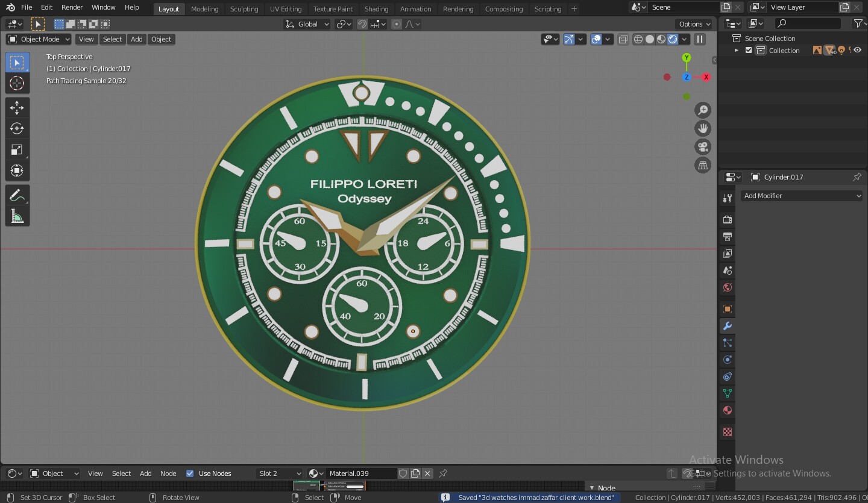Uncheck the Collection exclude checkbox
This screenshot has height=503, width=868.
pos(749,51)
